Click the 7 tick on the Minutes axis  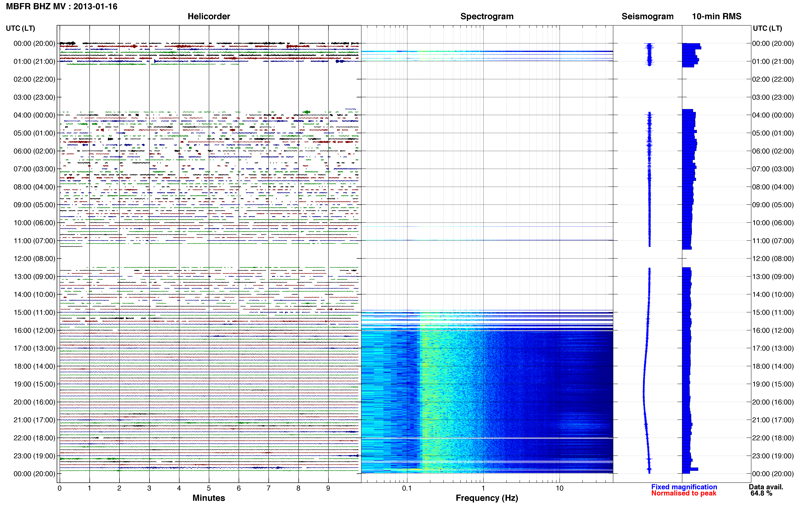point(269,488)
